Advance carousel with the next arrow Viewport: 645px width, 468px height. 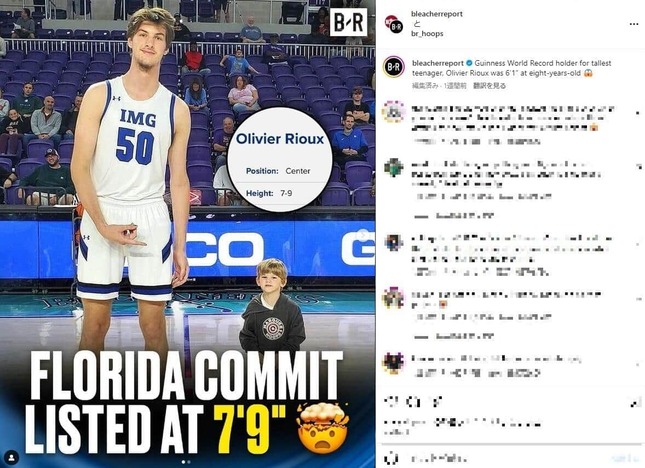click(363, 234)
